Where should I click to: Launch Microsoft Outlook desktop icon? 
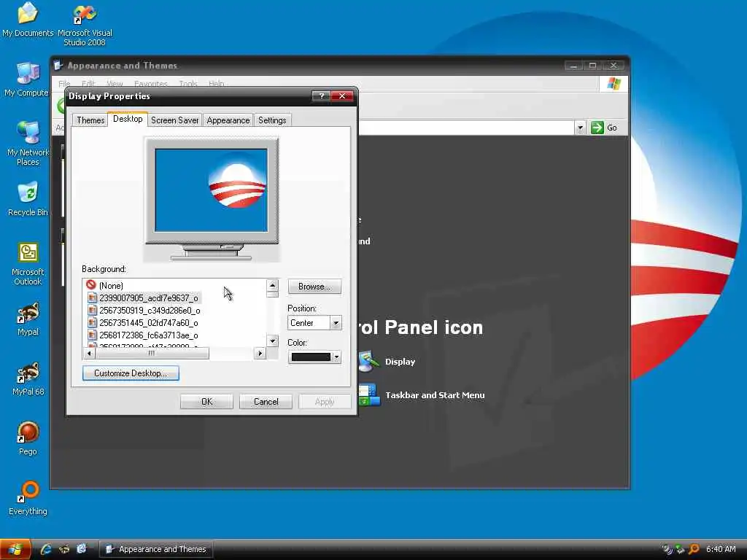point(28,263)
